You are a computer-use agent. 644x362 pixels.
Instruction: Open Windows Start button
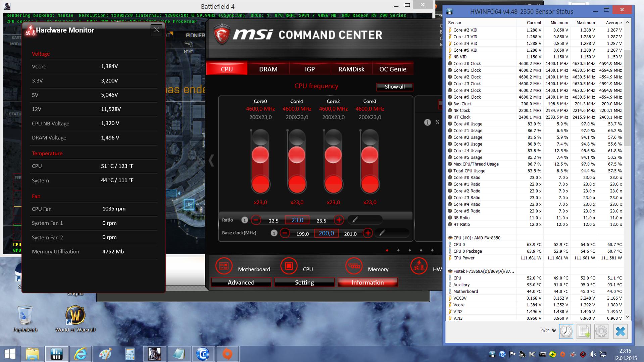click(10, 354)
